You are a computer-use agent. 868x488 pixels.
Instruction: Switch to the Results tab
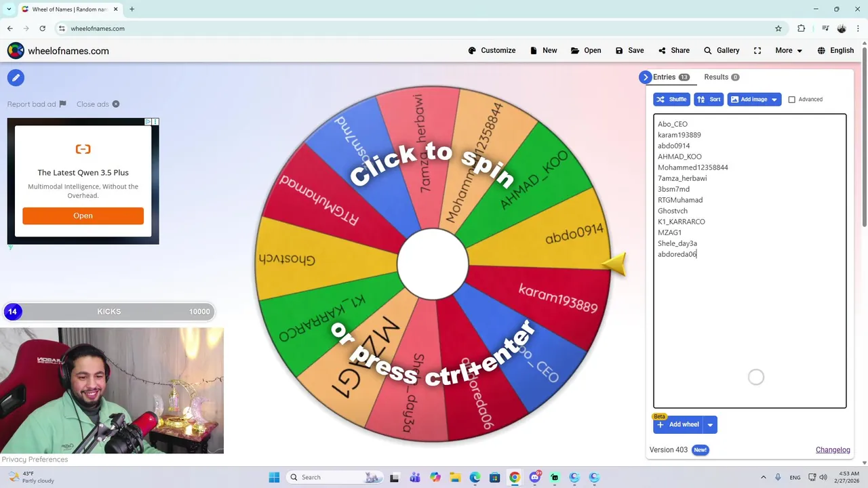click(722, 77)
